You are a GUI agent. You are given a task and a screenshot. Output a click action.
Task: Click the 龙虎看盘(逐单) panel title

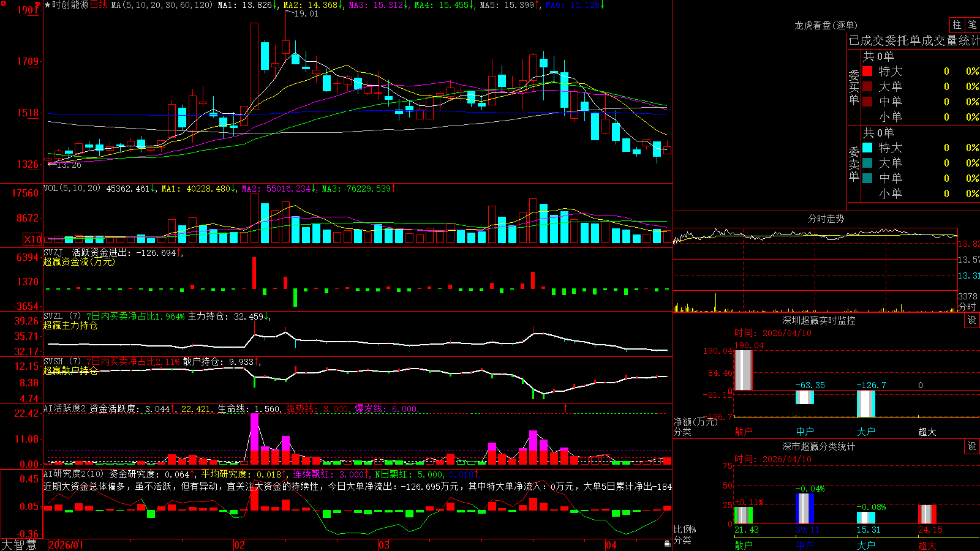tap(826, 25)
